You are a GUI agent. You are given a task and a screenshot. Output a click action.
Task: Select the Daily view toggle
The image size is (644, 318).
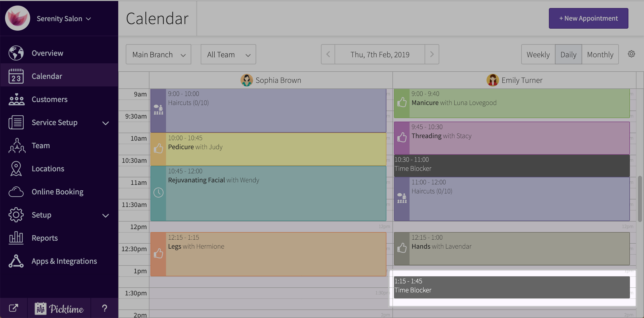tap(568, 55)
